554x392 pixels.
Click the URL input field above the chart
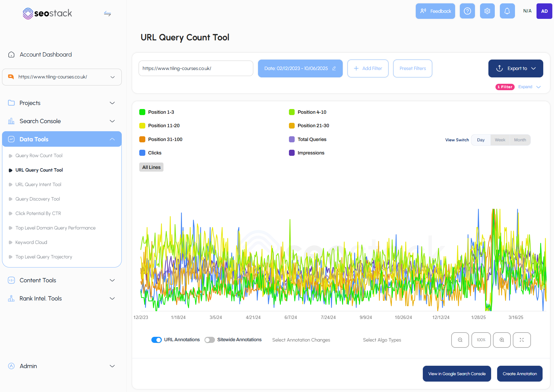(x=196, y=68)
